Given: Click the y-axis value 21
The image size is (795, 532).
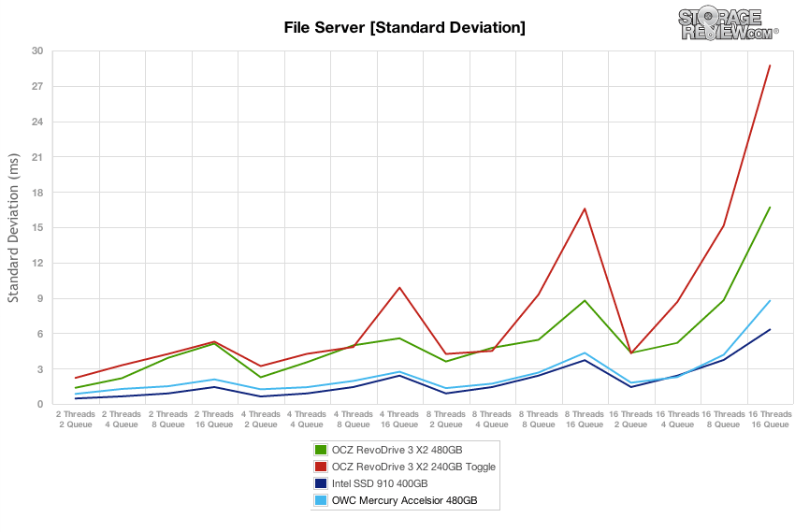Looking at the screenshot, I should 37,157.
